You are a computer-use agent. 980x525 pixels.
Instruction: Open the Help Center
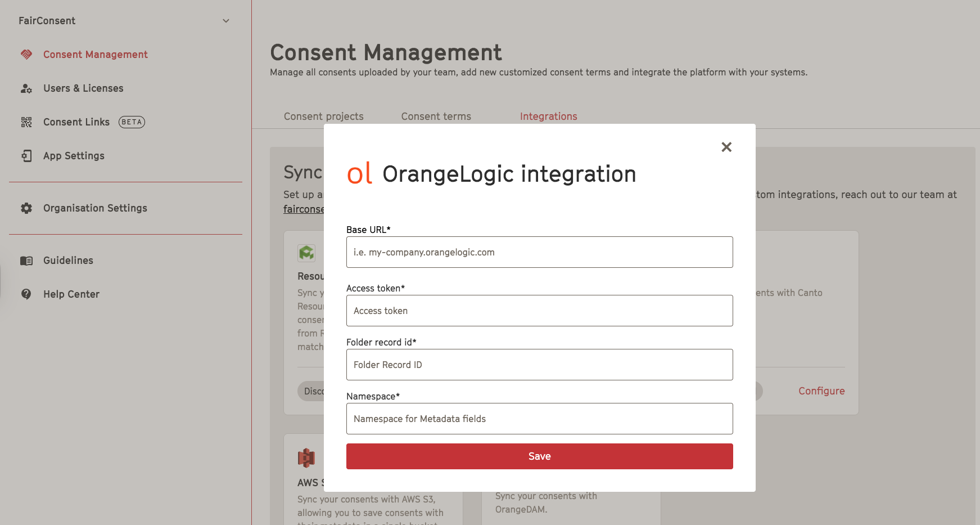tap(71, 294)
